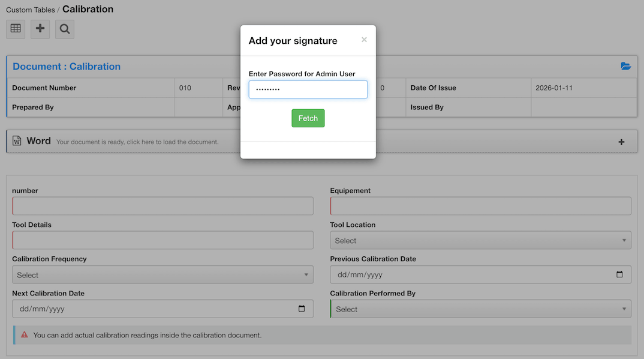Click the Fetch button
Screen dimensions: 644x359
click(x=308, y=118)
